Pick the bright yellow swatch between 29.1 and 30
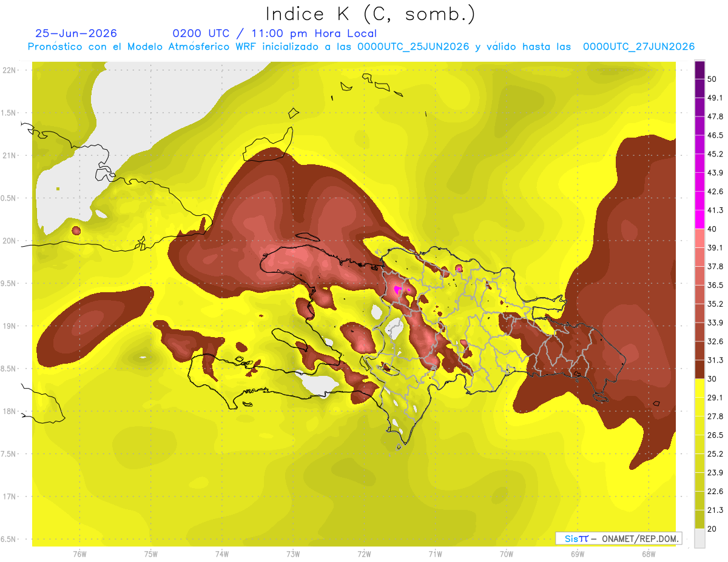728x562 pixels. pos(699,388)
